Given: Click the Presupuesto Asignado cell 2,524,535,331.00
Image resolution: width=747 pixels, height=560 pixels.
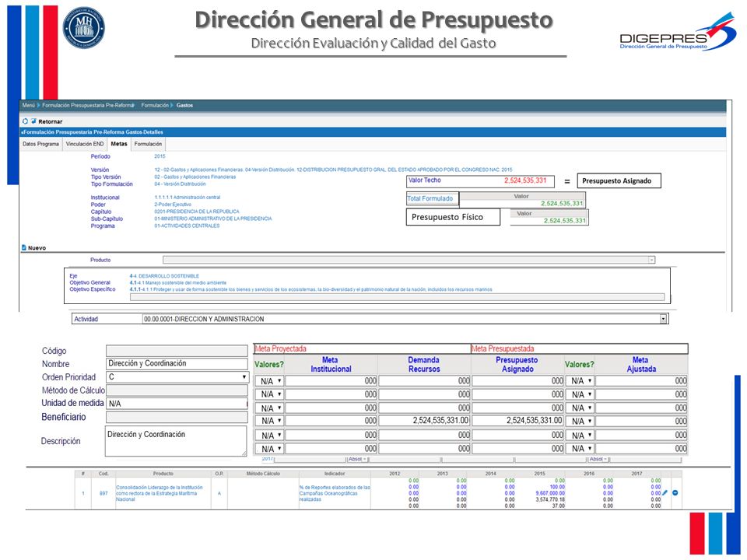Looking at the screenshot, I should click(x=518, y=421).
